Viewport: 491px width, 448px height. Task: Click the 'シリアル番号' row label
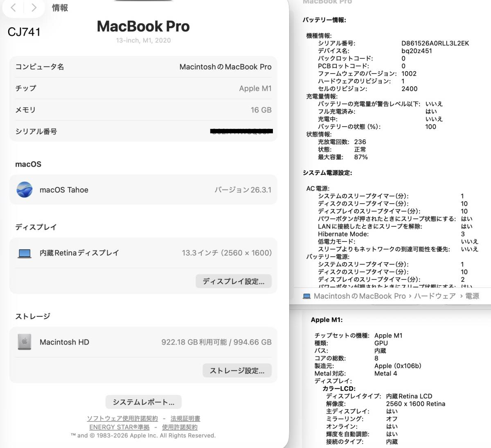point(36,131)
